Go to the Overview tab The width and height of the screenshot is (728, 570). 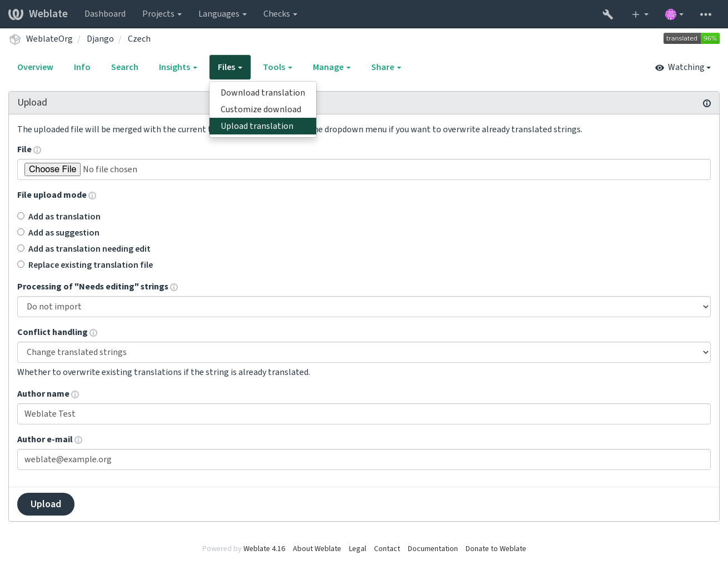click(x=35, y=67)
